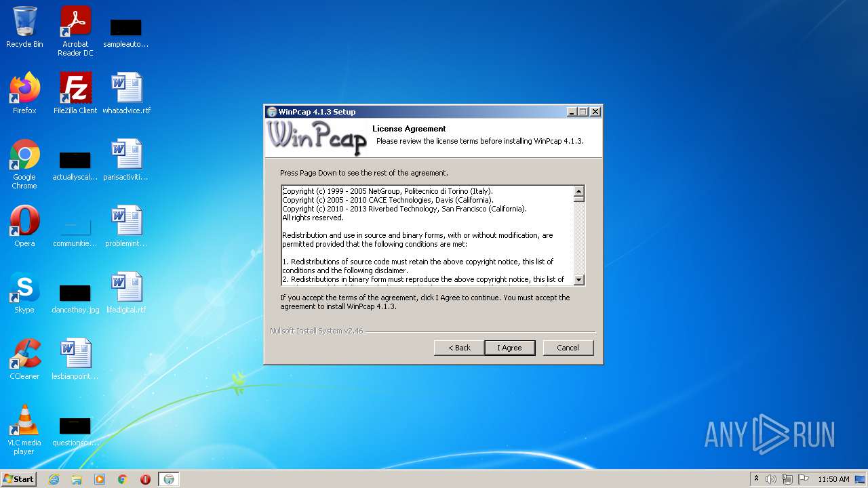Screen dimensions: 868x488
Task: Open Opera from the taskbar
Action: (x=145, y=479)
